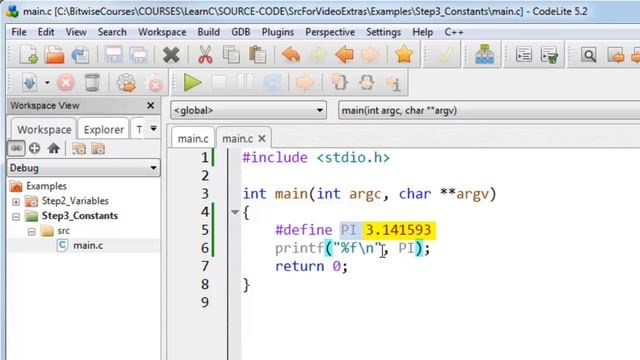
Task: Open the Search menu
Action: click(x=112, y=32)
